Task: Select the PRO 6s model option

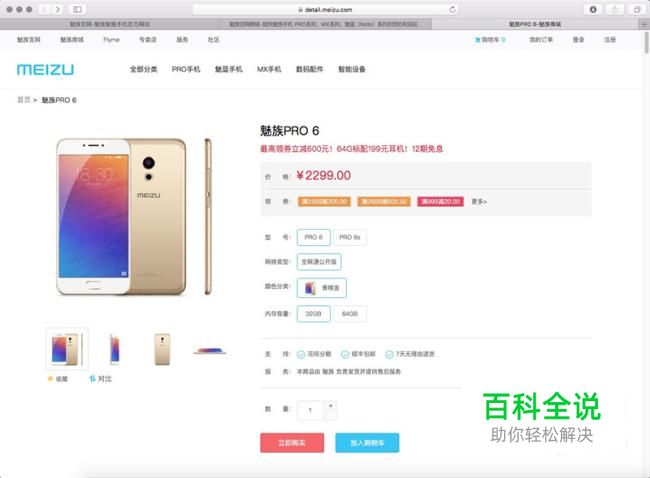Action: pyautogui.click(x=350, y=238)
